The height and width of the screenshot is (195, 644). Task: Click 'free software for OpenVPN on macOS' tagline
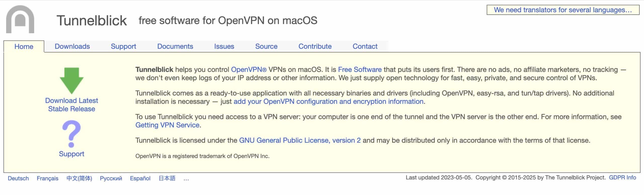(228, 21)
